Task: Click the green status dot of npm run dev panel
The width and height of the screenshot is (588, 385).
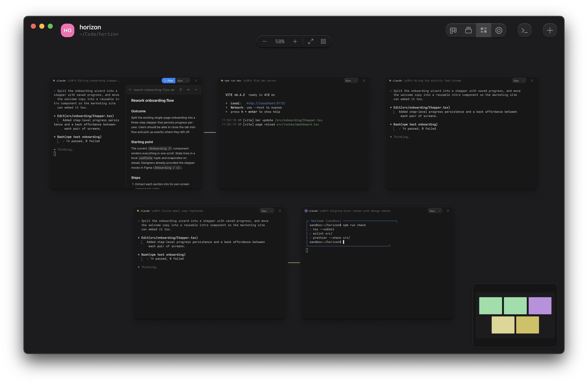Action: 222,81
